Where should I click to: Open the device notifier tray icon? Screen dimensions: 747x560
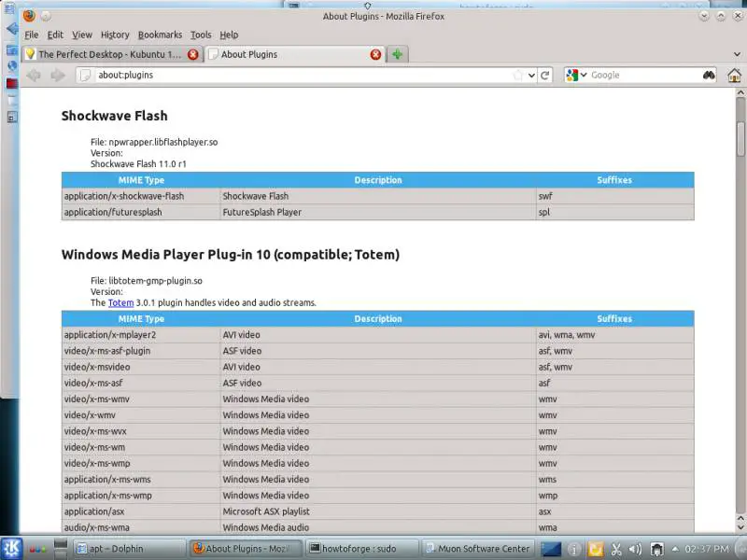657,549
